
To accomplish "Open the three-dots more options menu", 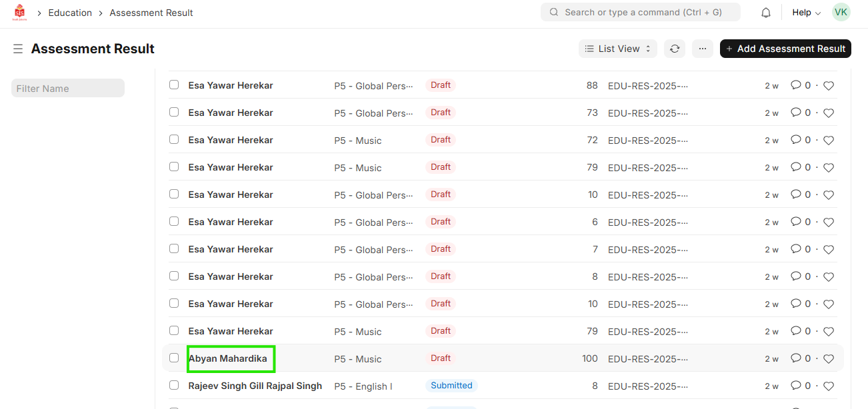I will (x=703, y=49).
